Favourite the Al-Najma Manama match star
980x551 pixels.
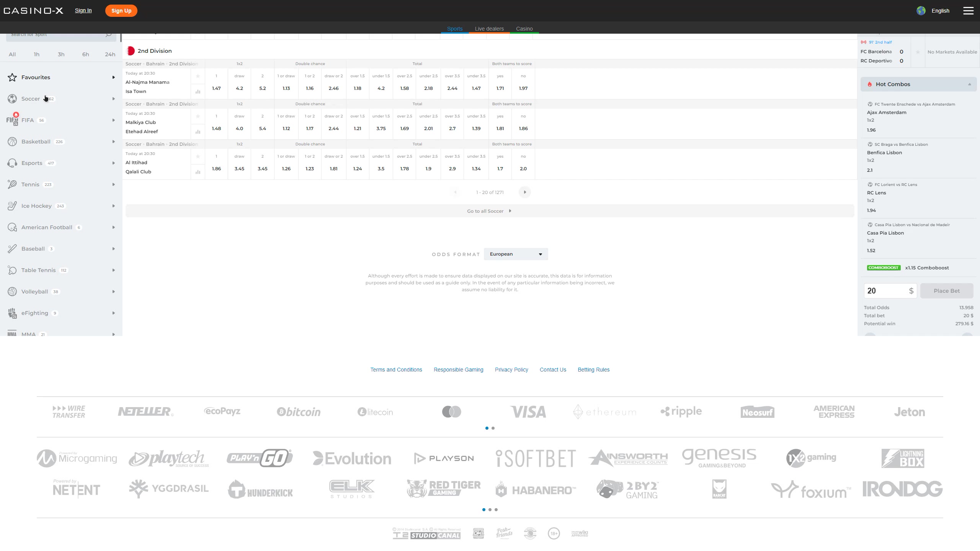(198, 76)
